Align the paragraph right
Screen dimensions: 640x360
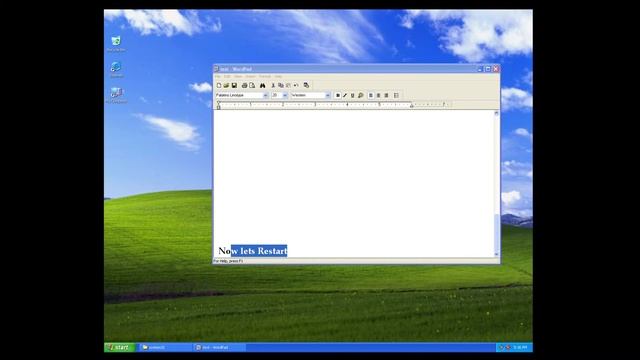pyautogui.click(x=386, y=95)
